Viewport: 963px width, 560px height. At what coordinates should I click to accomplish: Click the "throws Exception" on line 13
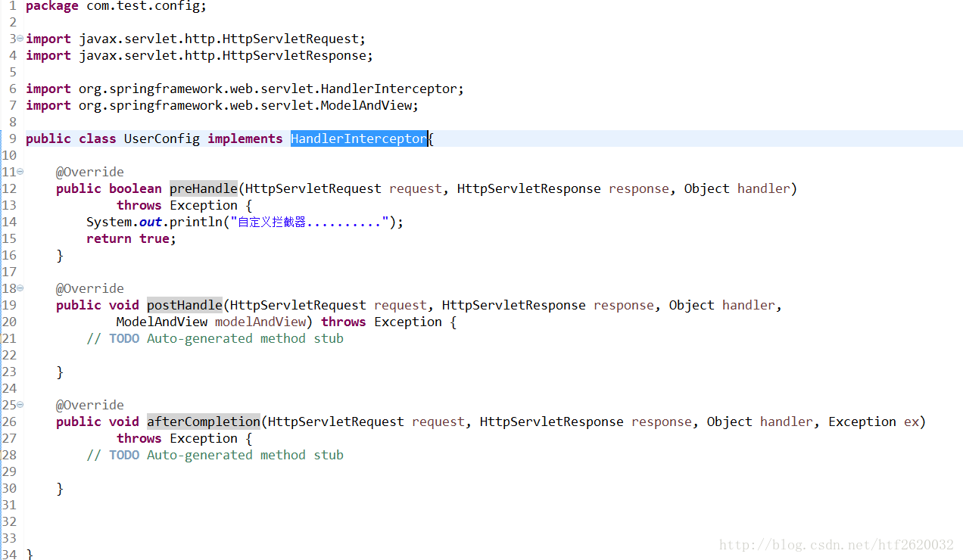(177, 205)
